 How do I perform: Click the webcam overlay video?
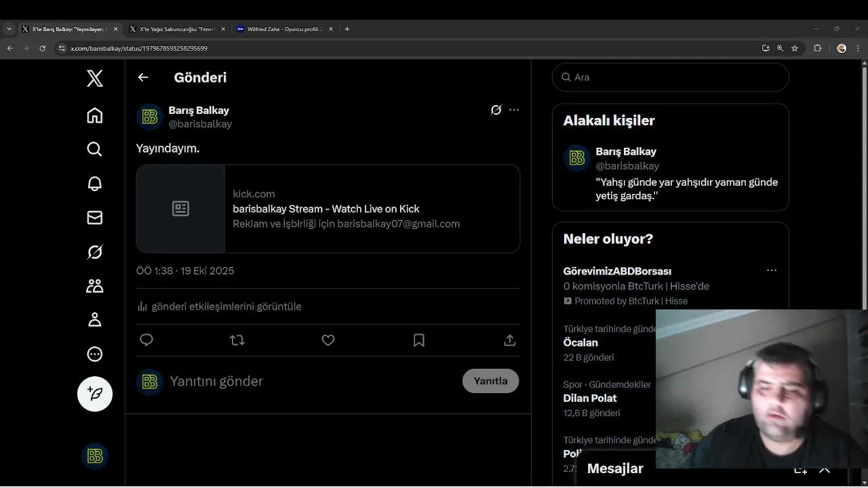pyautogui.click(x=762, y=389)
